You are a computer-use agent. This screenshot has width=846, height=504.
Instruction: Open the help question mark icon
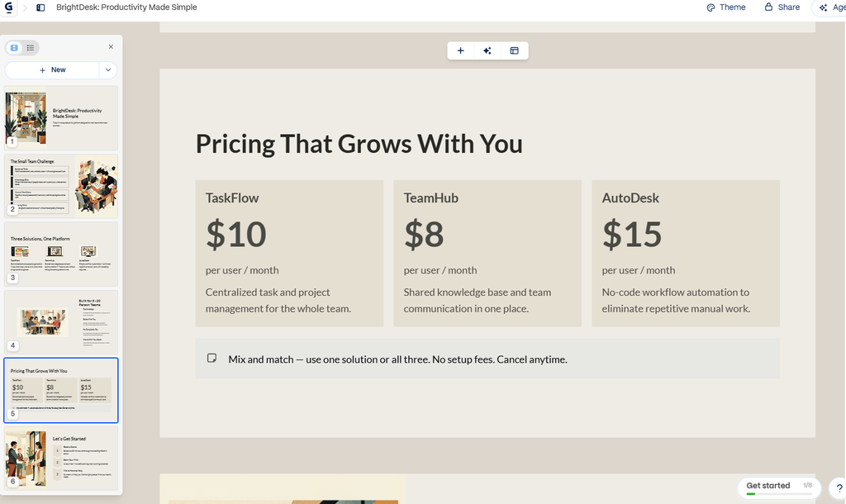(x=839, y=487)
